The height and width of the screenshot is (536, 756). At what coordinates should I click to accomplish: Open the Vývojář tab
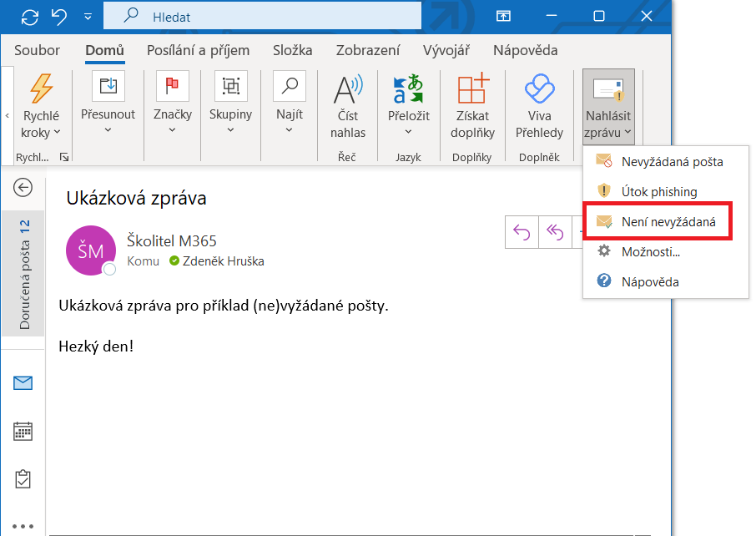coord(446,50)
